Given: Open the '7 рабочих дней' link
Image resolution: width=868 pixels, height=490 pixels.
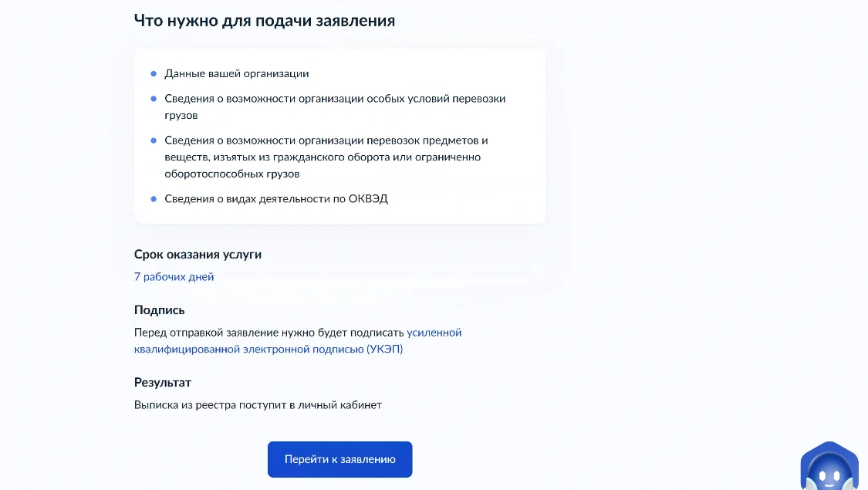Looking at the screenshot, I should [174, 277].
